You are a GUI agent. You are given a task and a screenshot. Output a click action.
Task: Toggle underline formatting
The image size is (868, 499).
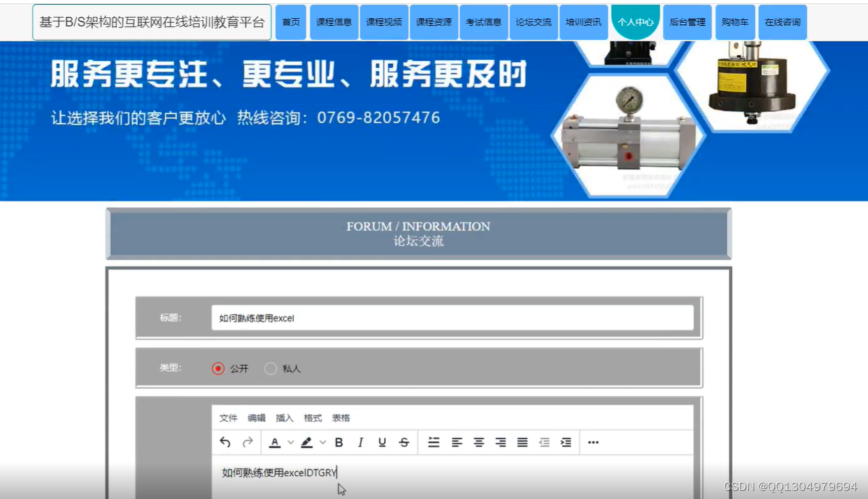382,443
